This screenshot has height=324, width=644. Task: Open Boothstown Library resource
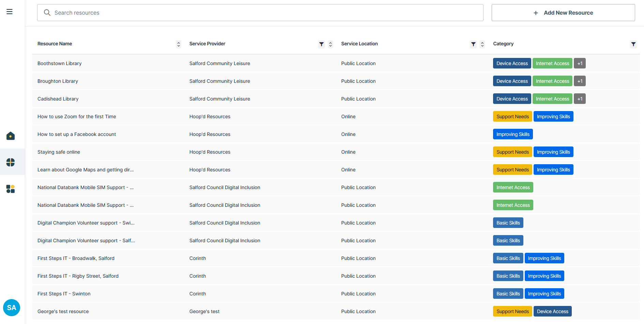tap(59, 63)
